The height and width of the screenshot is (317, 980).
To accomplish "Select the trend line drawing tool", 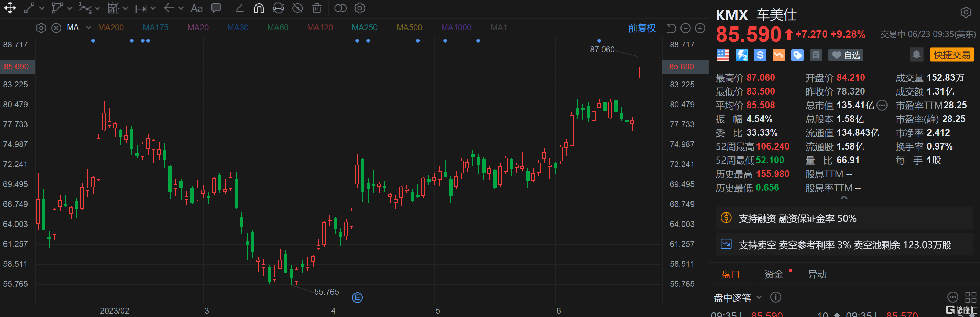I will pyautogui.click(x=29, y=8).
